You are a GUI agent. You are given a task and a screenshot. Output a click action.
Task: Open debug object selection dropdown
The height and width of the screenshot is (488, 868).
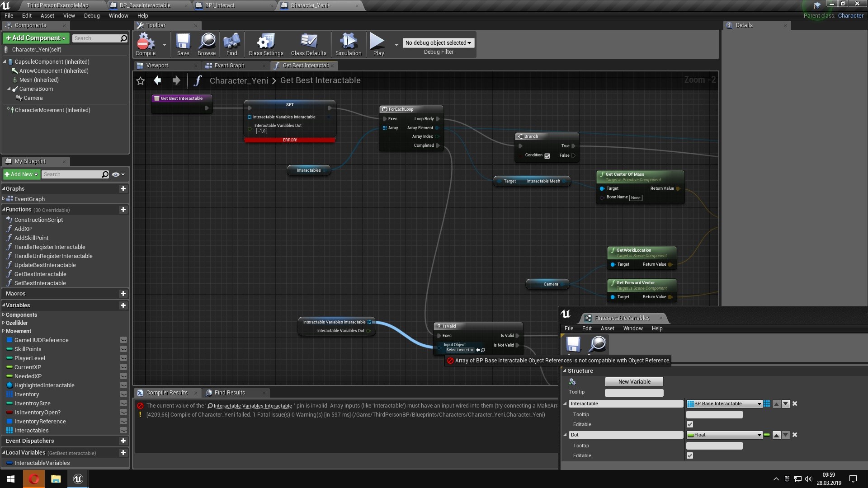[x=438, y=43]
